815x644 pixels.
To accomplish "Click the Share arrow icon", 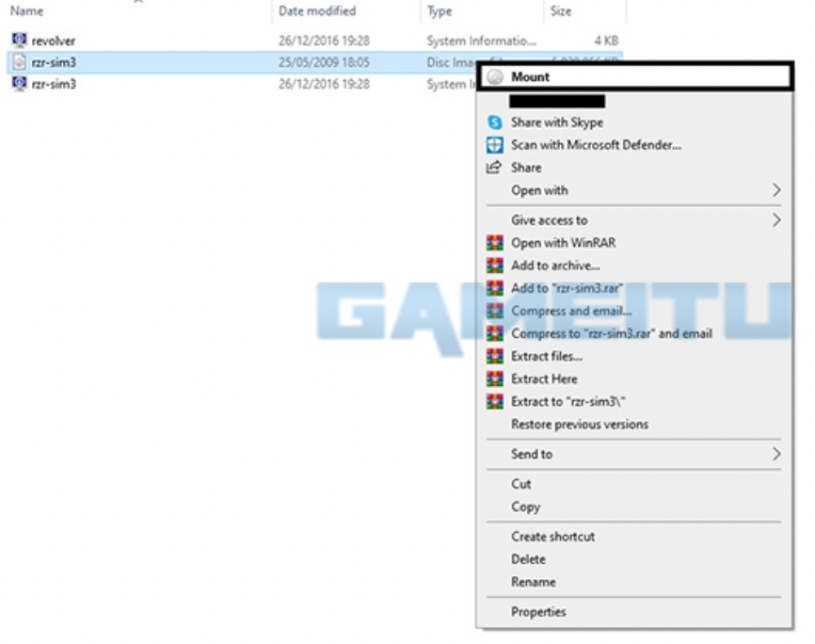I will coord(494,168).
